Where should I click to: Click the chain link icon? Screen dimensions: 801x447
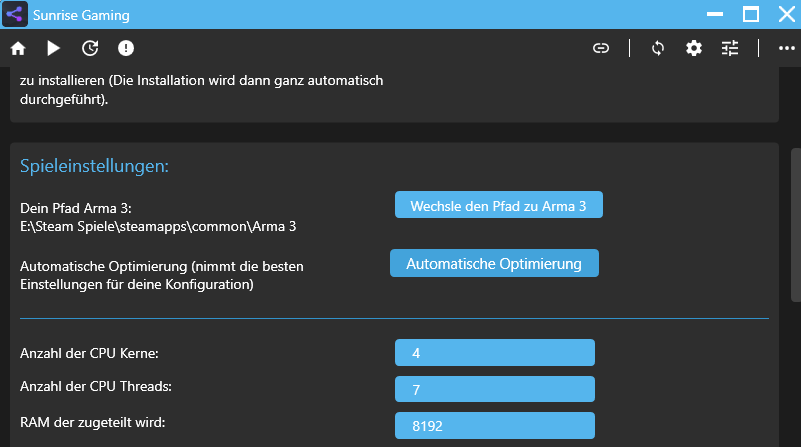pos(601,48)
